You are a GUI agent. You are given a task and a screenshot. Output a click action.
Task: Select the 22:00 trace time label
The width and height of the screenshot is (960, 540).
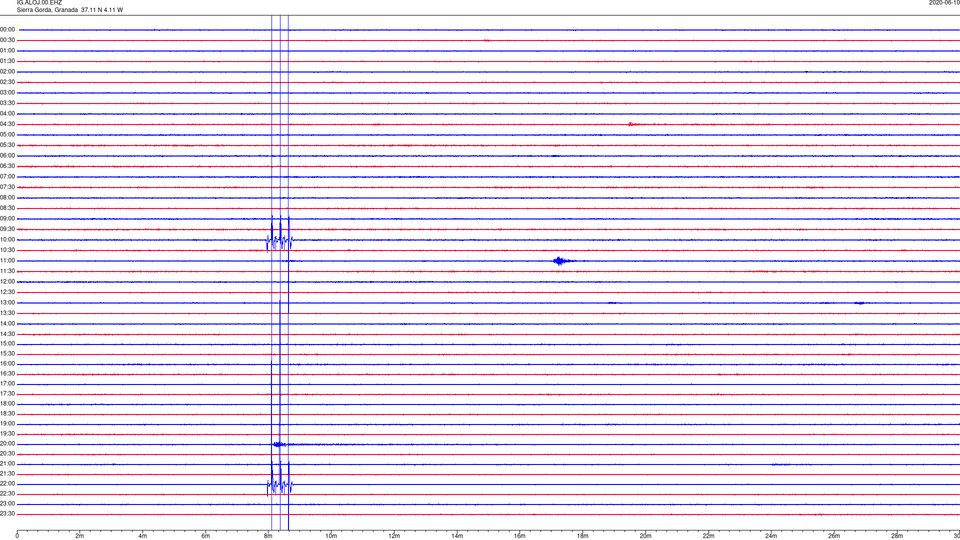point(7,484)
